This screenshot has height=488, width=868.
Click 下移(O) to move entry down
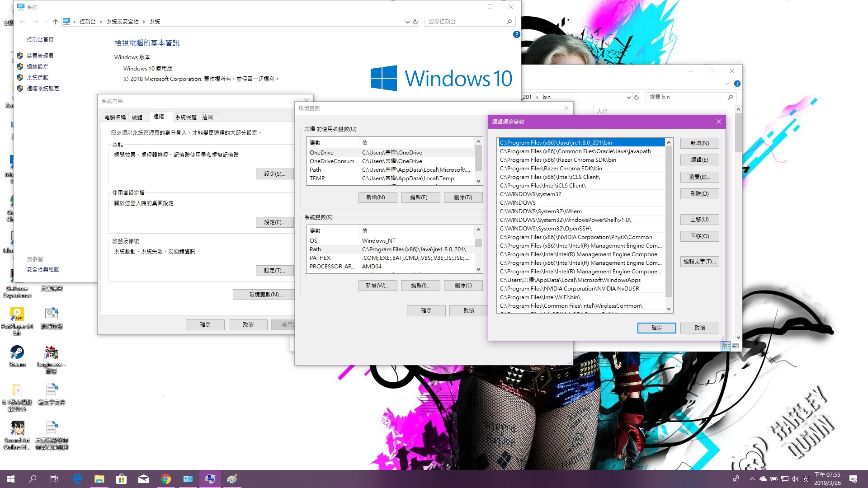coord(699,236)
